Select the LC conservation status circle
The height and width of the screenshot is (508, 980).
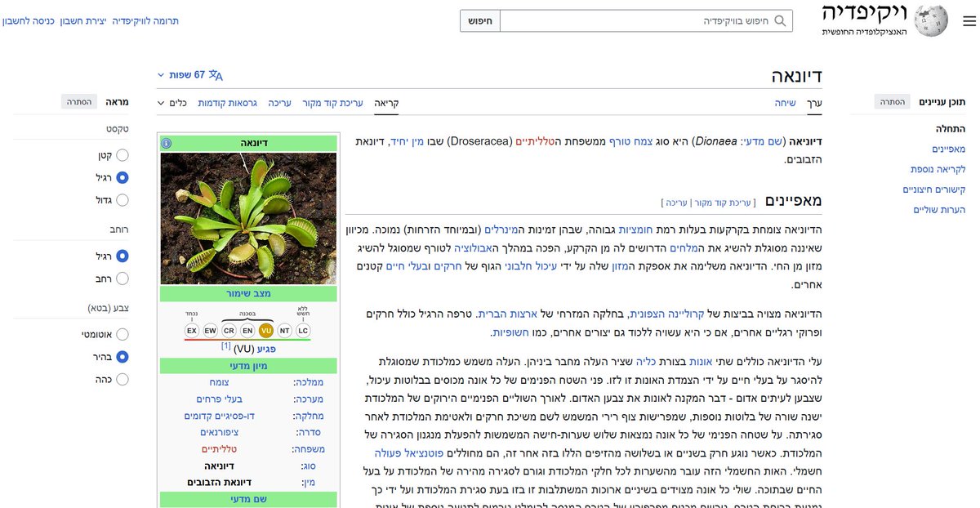click(x=303, y=331)
